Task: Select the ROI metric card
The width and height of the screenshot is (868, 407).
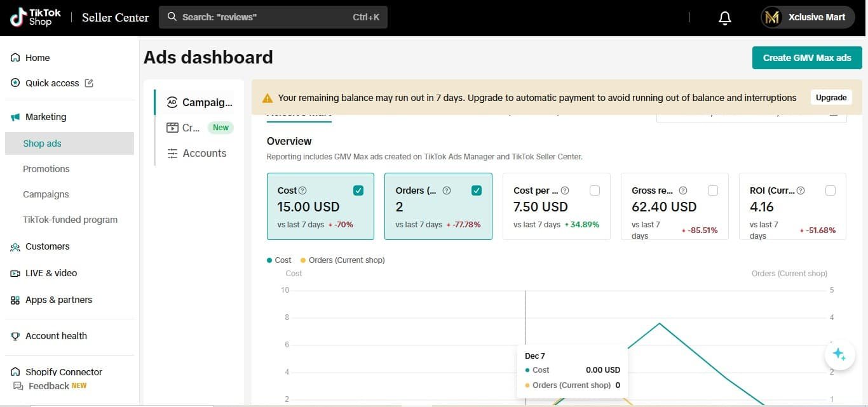Action: click(792, 206)
